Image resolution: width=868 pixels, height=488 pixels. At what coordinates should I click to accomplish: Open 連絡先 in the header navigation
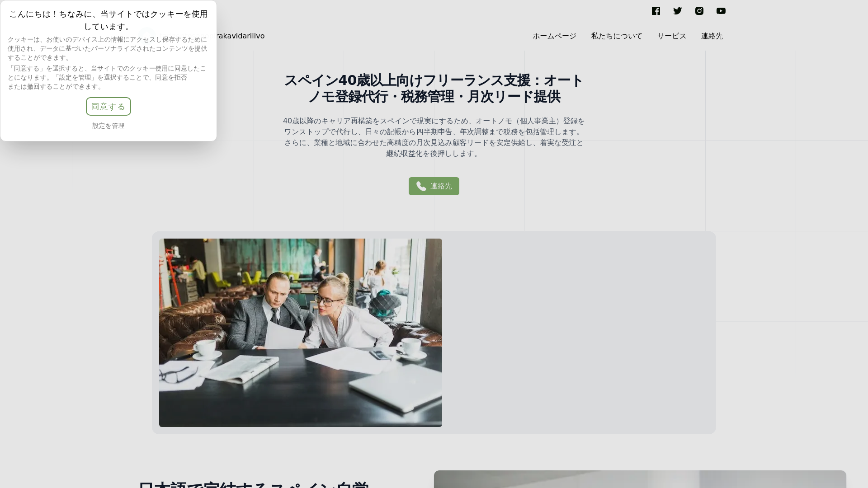[x=712, y=36]
